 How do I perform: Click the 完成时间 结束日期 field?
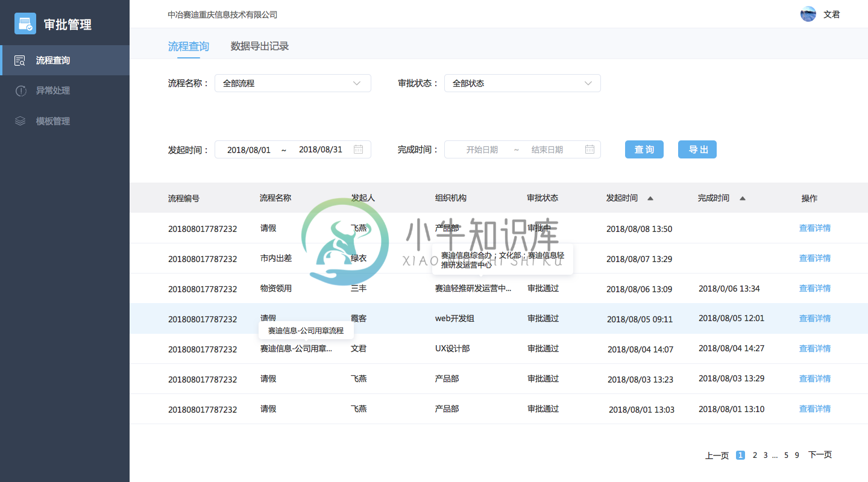(x=547, y=150)
